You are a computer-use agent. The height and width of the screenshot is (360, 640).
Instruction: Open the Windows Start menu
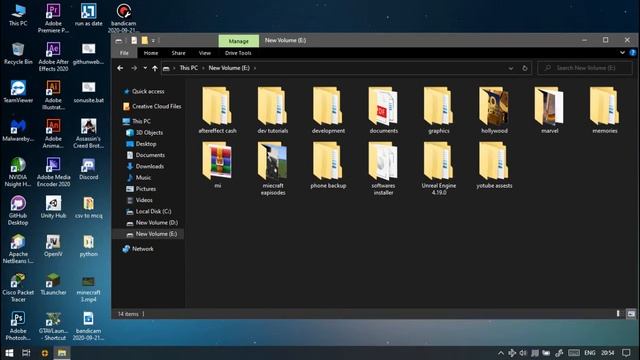(9, 353)
